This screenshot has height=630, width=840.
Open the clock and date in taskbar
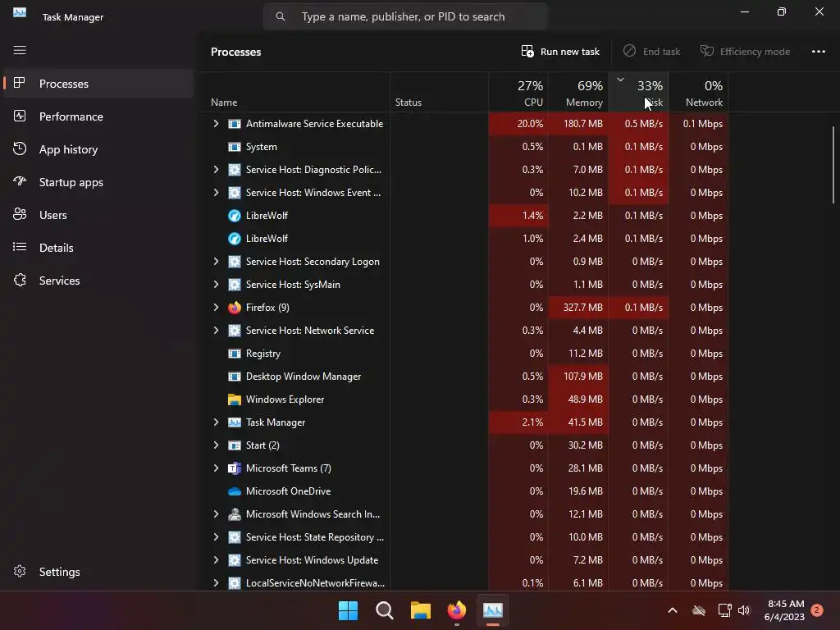tap(784, 610)
